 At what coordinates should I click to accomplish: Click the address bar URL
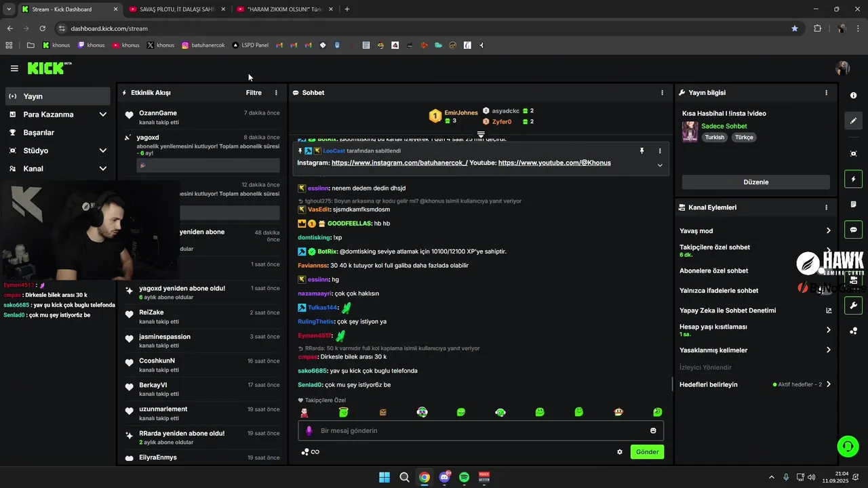pos(109,28)
